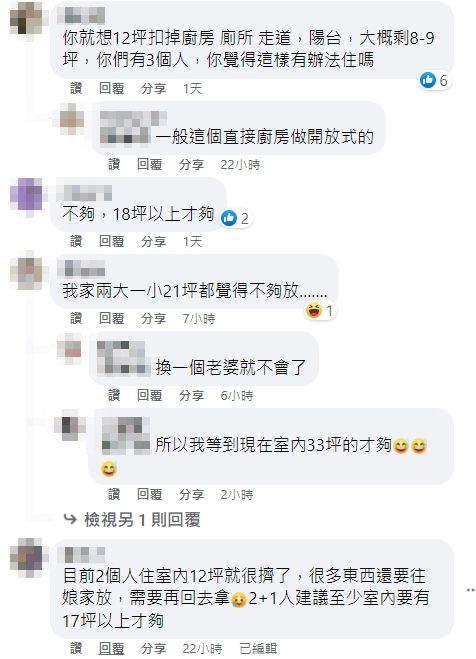
Task: Open the 2 likes reaction on the 18坪 comment
Action: point(236,218)
